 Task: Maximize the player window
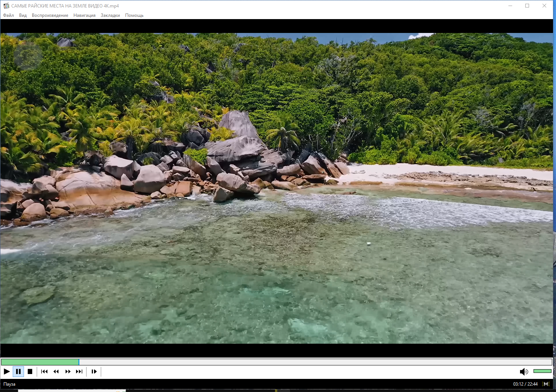pos(527,6)
